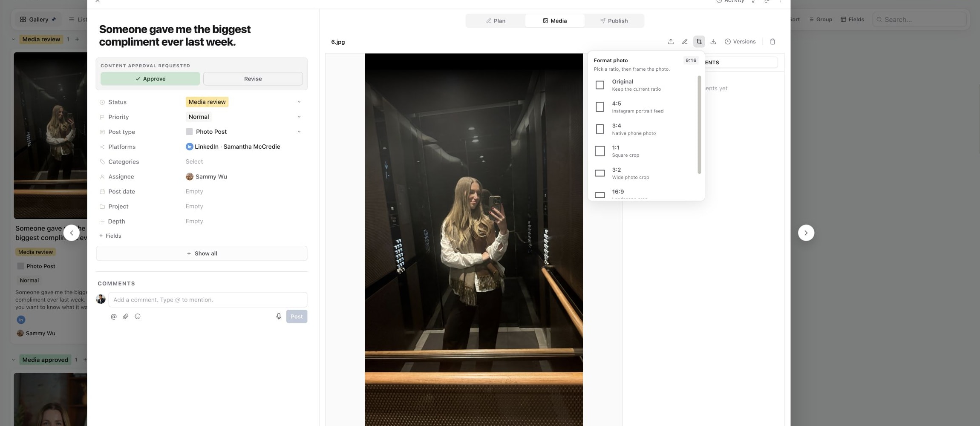The height and width of the screenshot is (426, 980).
Task: Click the format photo list scrollbar
Action: click(699, 125)
